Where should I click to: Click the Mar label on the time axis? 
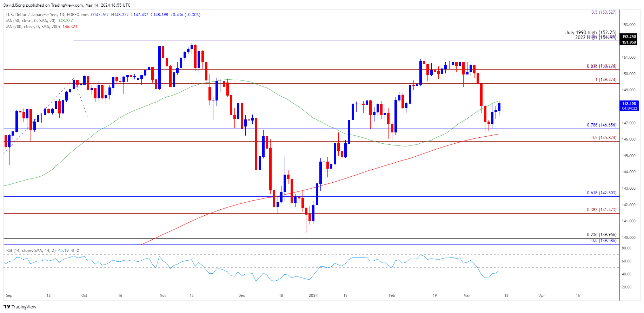[467, 295]
